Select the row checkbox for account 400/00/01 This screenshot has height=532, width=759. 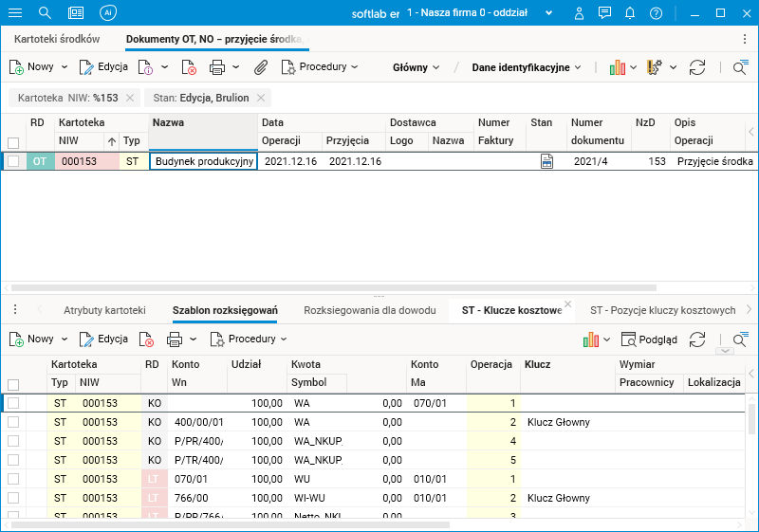(13, 422)
